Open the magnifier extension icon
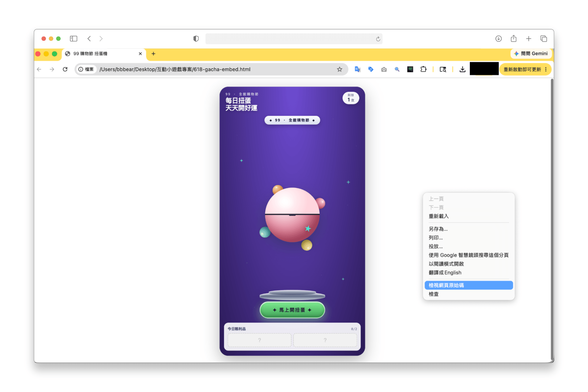 tap(397, 69)
